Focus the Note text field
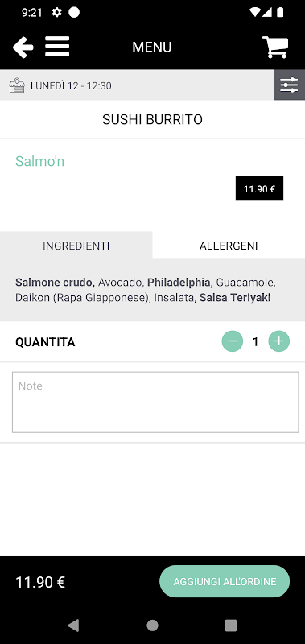305x644 pixels. point(155,402)
